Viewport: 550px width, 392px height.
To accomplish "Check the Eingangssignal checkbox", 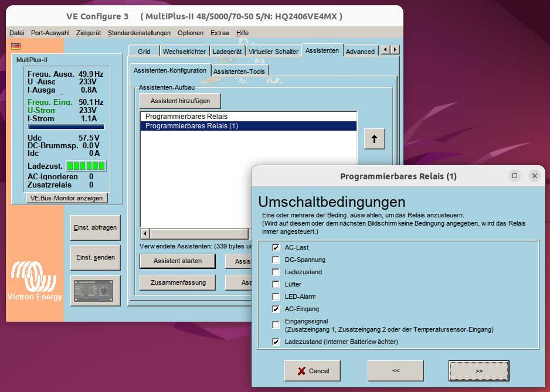I will click(276, 325).
